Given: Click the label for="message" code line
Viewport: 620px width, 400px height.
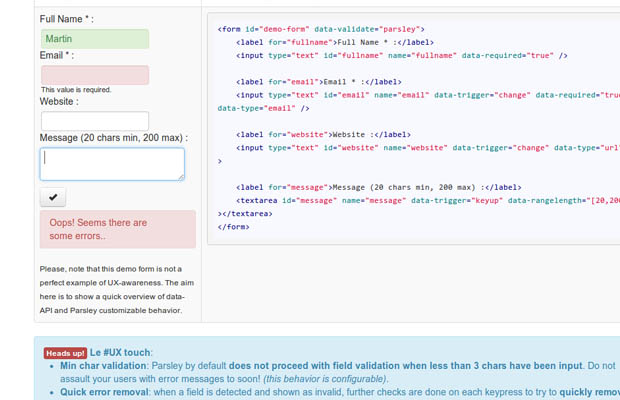Looking at the screenshot, I should pyautogui.click(x=378, y=187).
